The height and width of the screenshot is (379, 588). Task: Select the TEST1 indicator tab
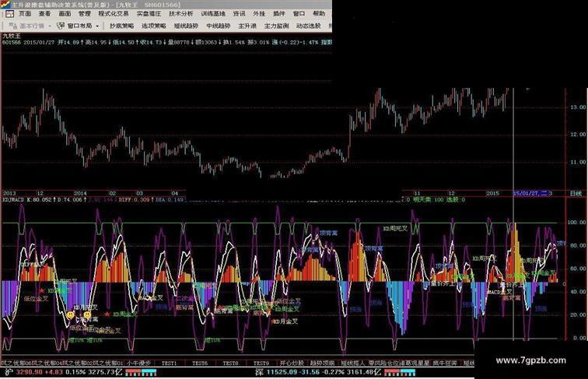coord(169,363)
